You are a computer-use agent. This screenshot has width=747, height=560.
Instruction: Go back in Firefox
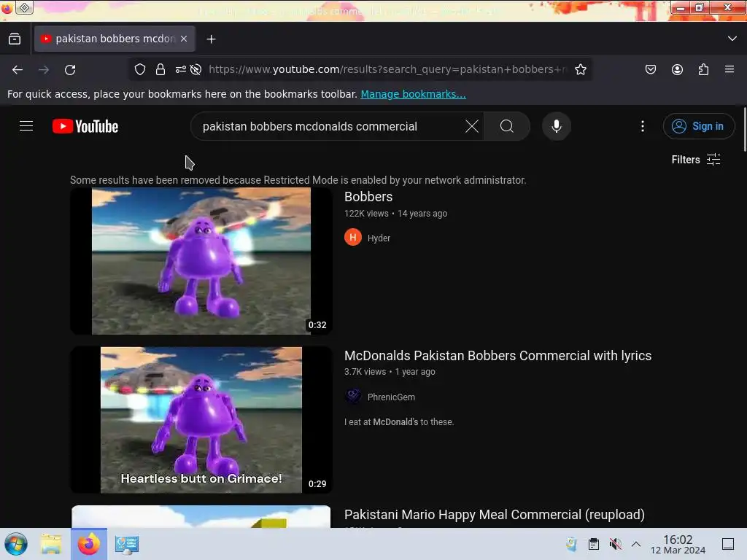(x=18, y=70)
